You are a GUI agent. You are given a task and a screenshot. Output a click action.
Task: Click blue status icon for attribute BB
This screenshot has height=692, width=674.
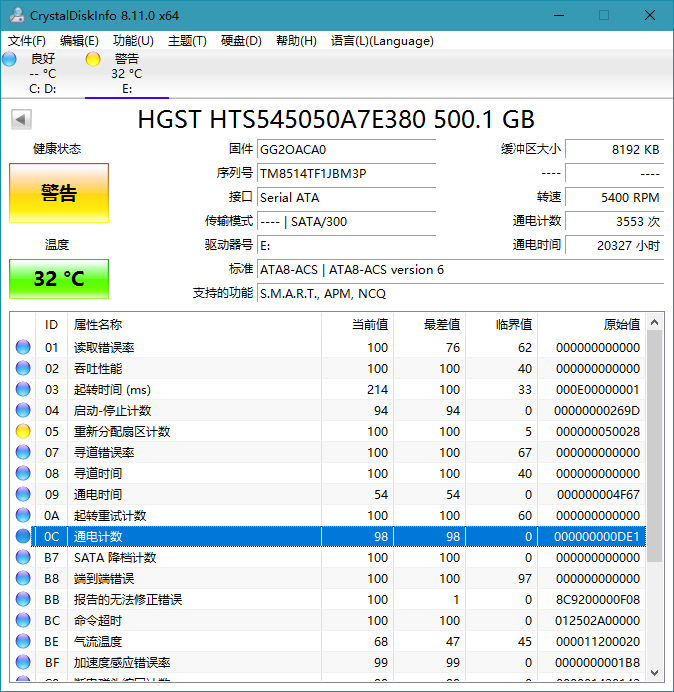23,600
